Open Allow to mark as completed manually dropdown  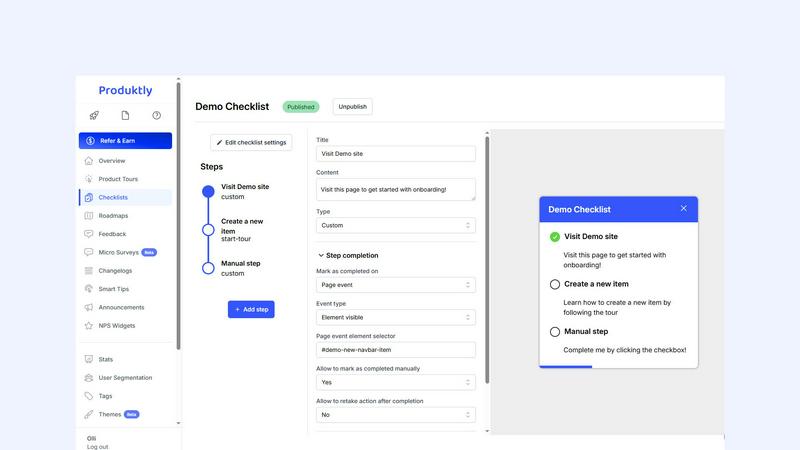(396, 382)
